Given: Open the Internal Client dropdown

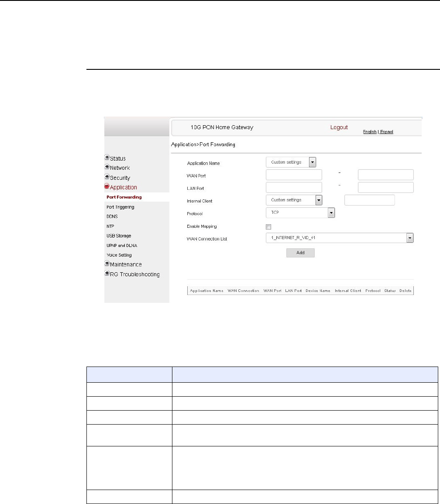Looking at the screenshot, I should click(294, 200).
